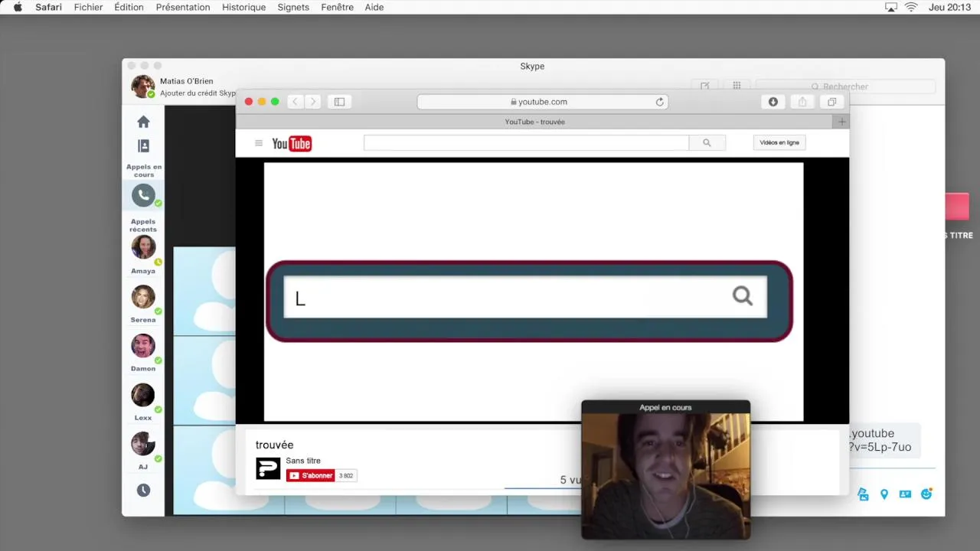Select the 'YouTube - trouvée' tab

click(x=534, y=122)
